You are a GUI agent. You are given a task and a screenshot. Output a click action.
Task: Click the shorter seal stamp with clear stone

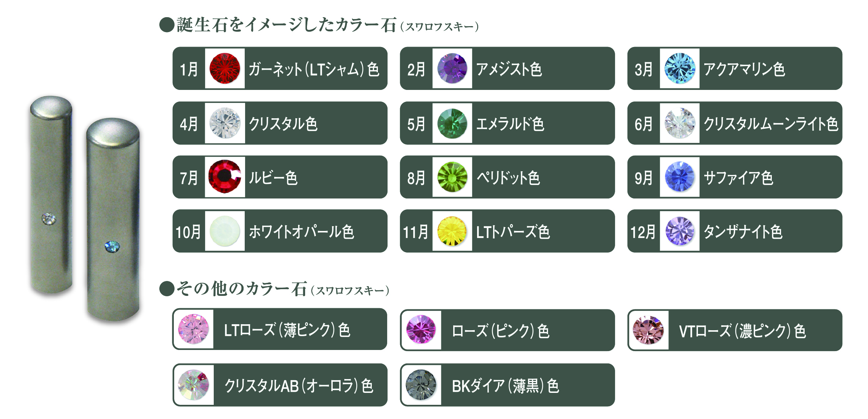click(x=51, y=194)
